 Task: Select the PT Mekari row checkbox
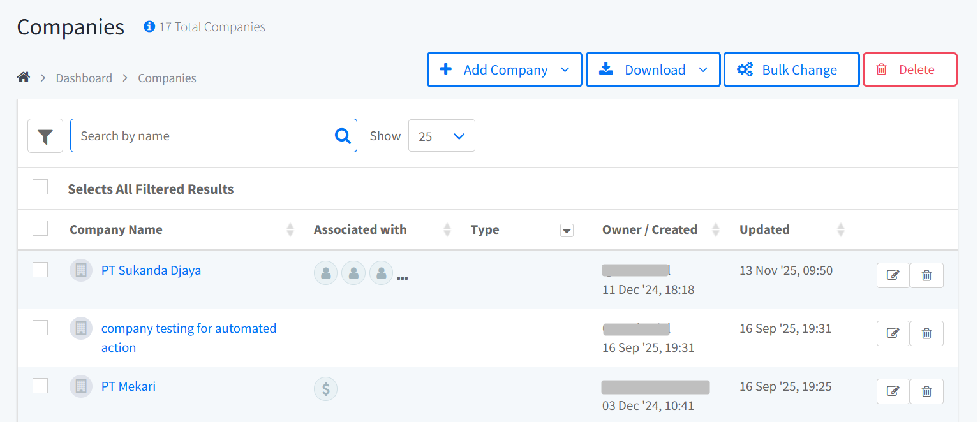[x=40, y=386]
